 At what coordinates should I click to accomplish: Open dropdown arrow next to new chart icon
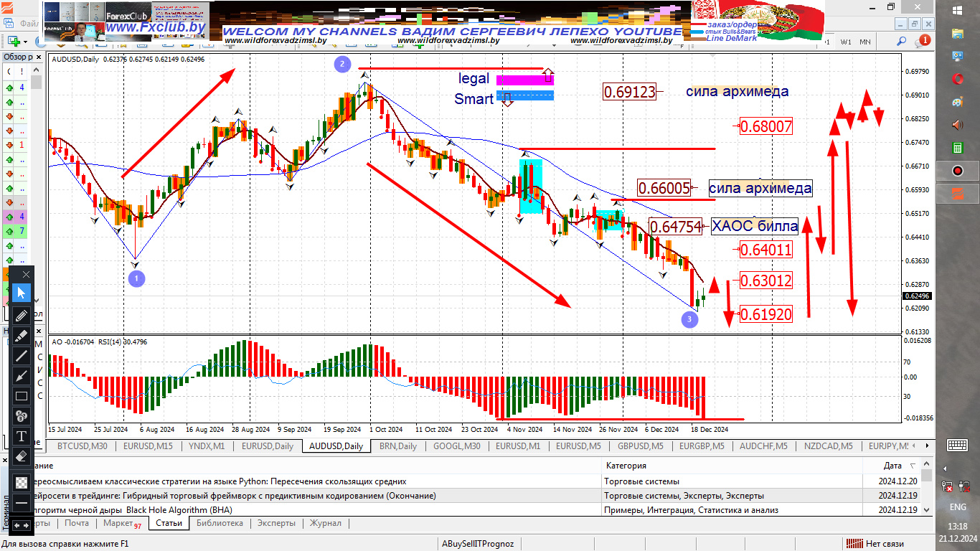[26, 42]
